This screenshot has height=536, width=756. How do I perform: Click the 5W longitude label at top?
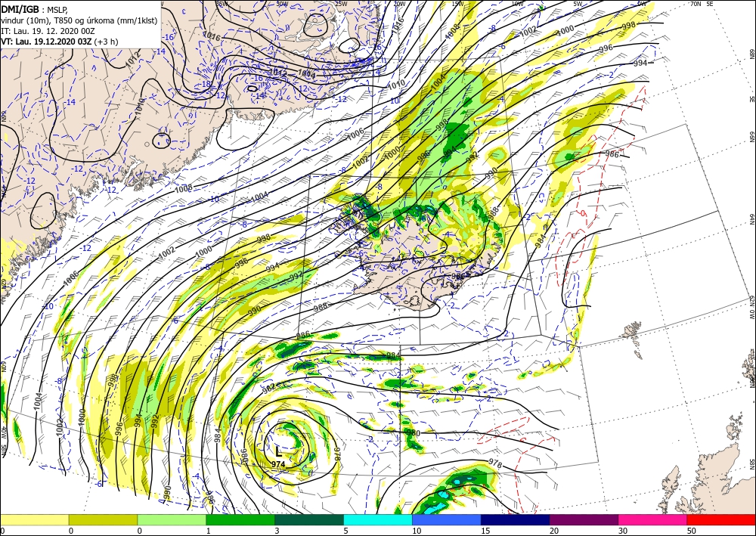click(579, 4)
